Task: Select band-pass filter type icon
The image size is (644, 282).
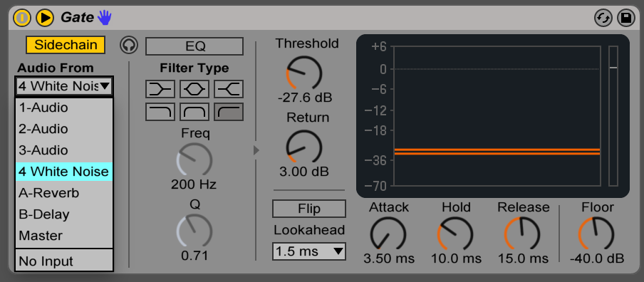Action: pyautogui.click(x=194, y=112)
